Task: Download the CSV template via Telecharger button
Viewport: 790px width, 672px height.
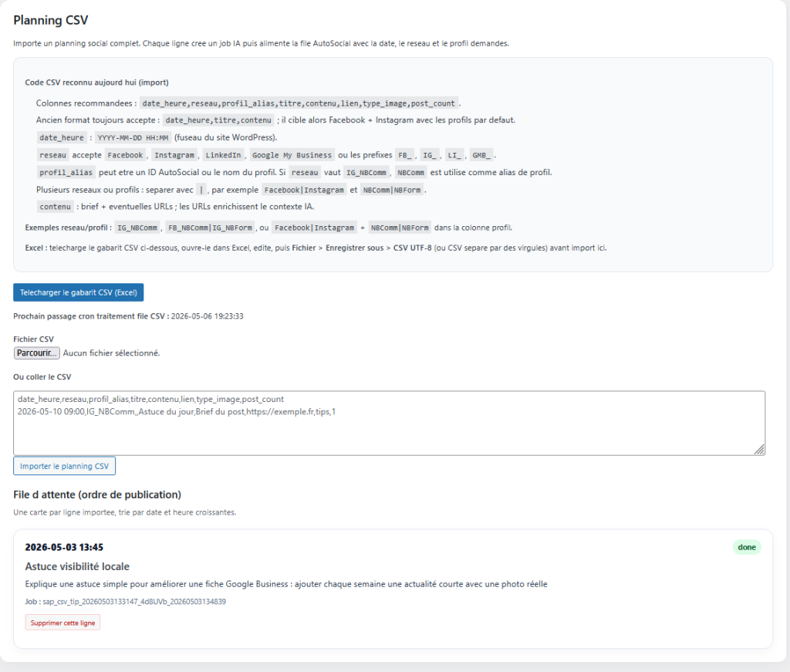Action: tap(78, 292)
